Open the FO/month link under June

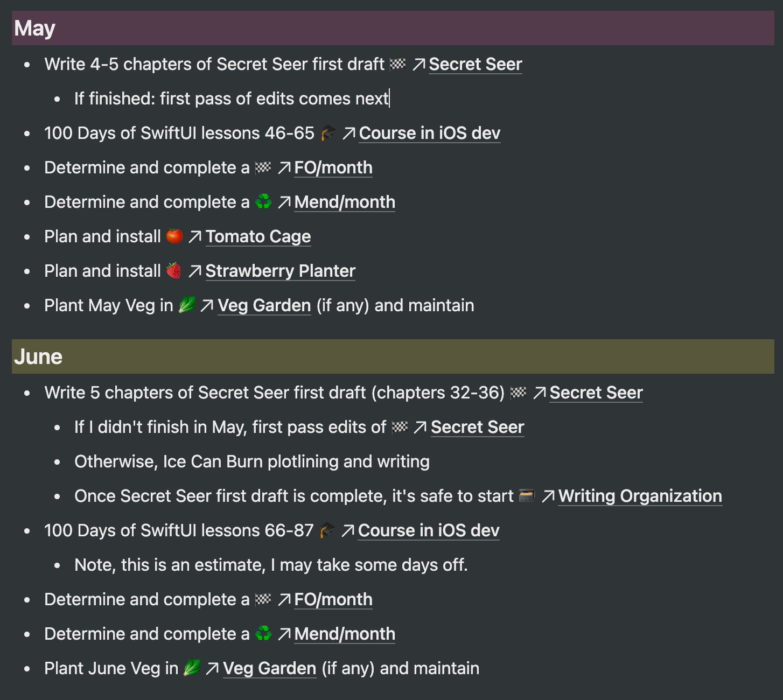[333, 599]
